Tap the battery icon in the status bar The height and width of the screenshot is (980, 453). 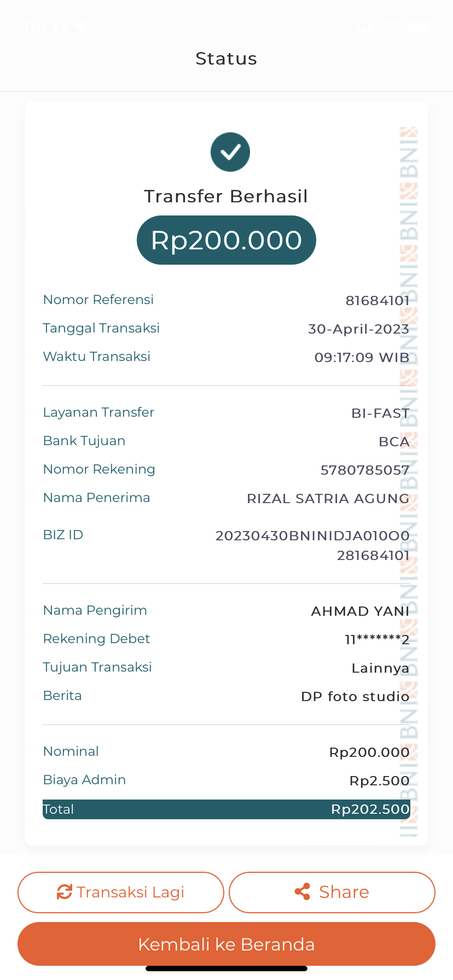coord(420,27)
